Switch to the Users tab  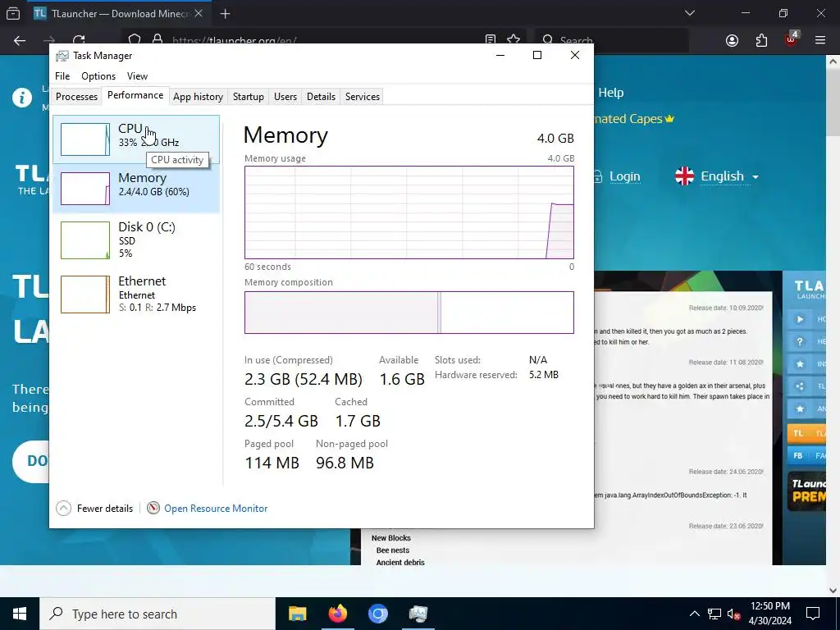(285, 97)
